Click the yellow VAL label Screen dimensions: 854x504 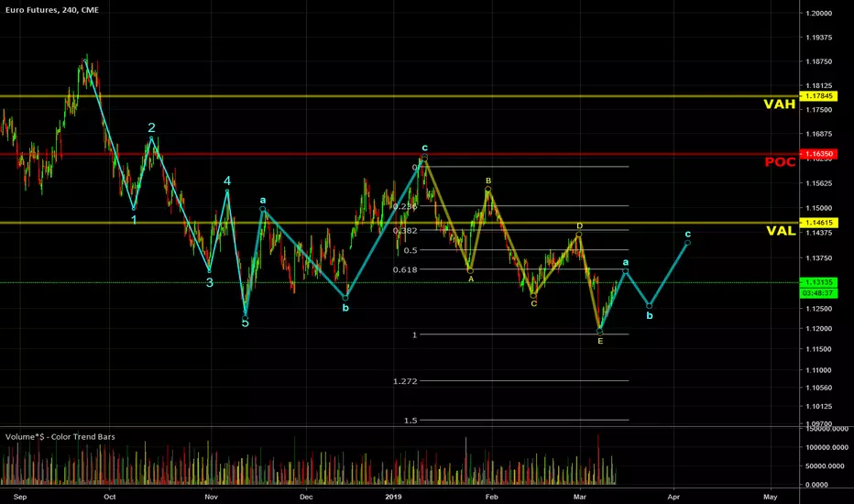tap(781, 231)
